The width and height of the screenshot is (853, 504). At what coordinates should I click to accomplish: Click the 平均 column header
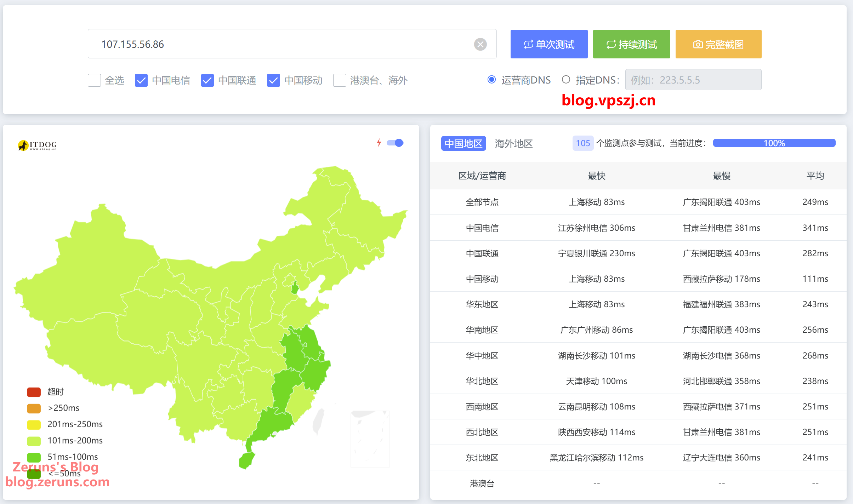pyautogui.click(x=815, y=176)
